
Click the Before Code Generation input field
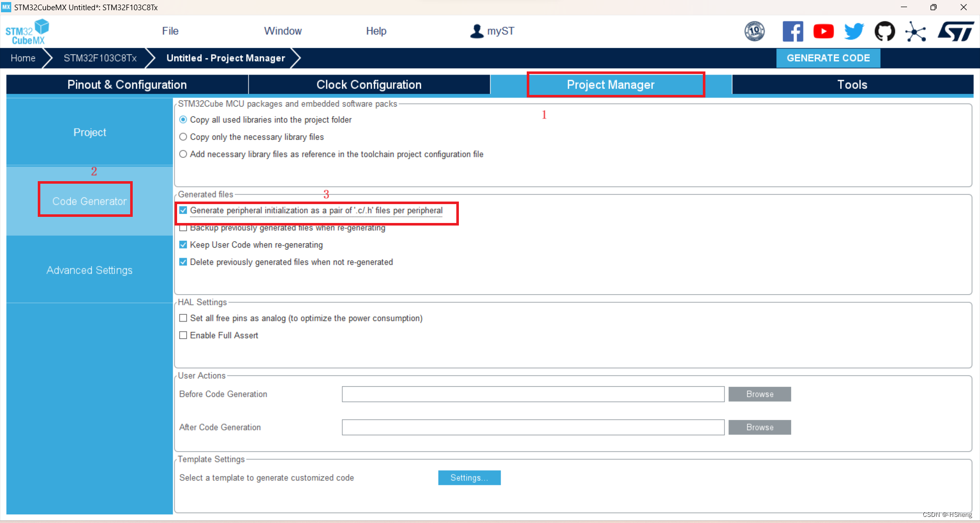coord(533,394)
